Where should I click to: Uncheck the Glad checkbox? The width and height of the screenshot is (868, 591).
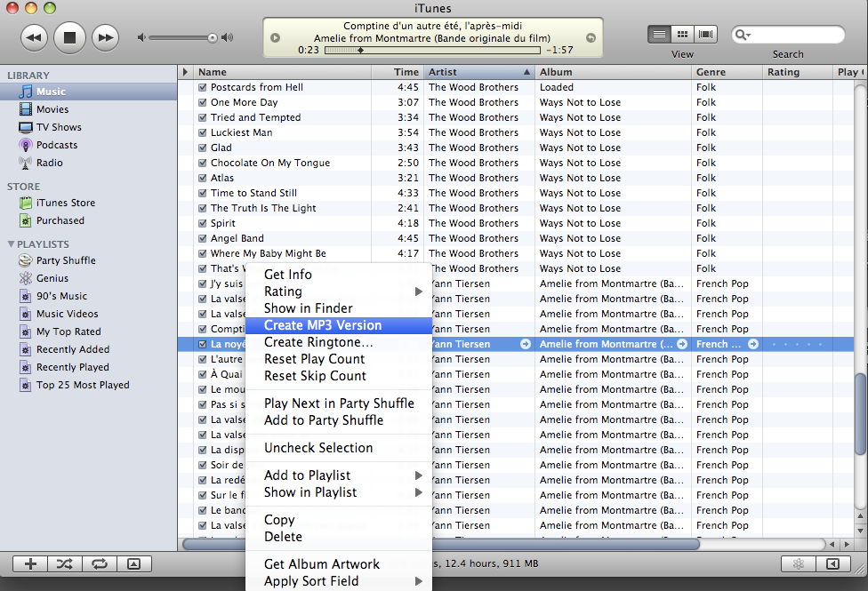pyautogui.click(x=203, y=148)
